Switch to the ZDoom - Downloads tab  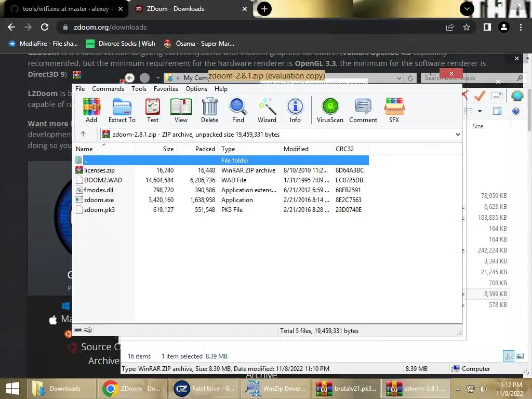[x=191, y=9]
